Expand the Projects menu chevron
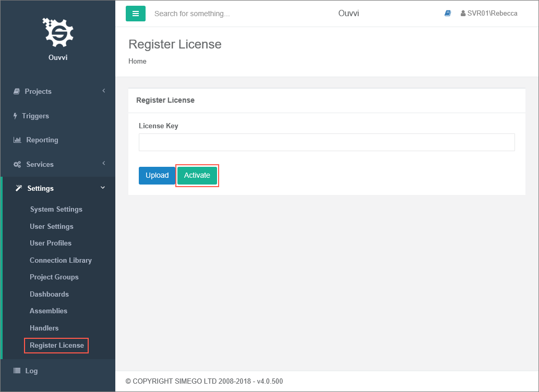The height and width of the screenshot is (392, 539). pos(104,91)
